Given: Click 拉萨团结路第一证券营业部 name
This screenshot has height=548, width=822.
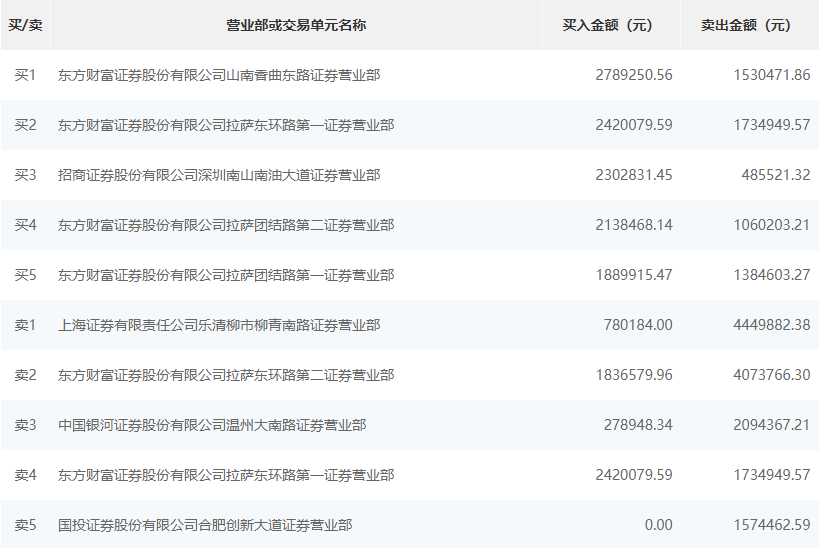Looking at the screenshot, I should [x=226, y=275].
